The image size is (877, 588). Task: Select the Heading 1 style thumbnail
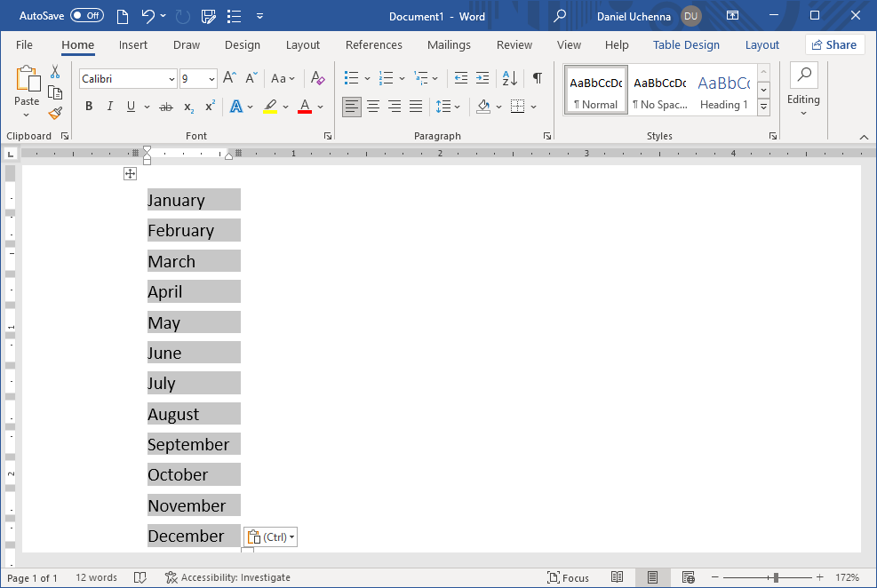(723, 91)
